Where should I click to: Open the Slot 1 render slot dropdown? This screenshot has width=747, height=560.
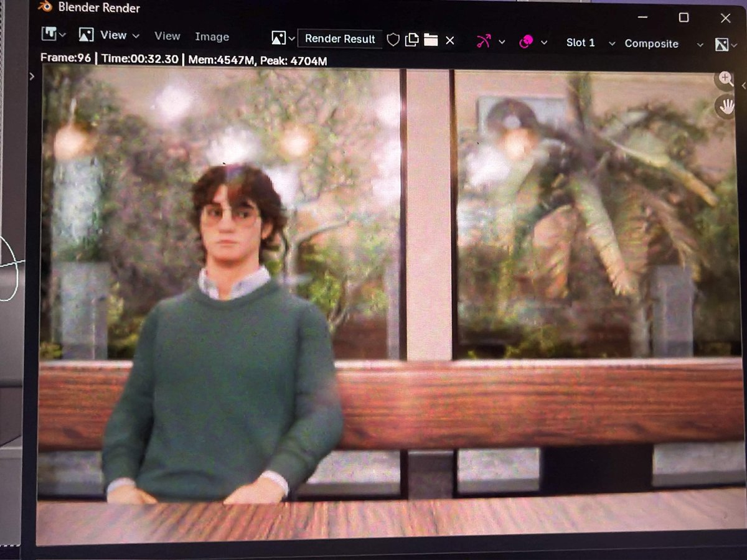[x=590, y=43]
